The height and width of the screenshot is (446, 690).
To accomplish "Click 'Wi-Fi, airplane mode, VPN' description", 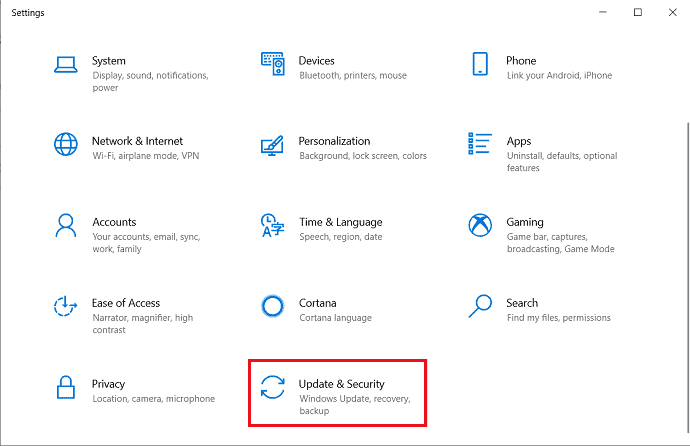I will click(146, 156).
